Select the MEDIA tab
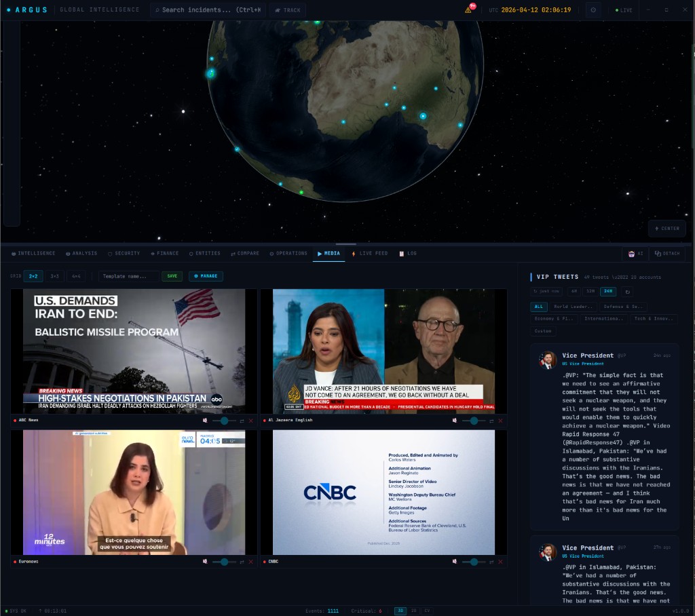This screenshot has width=695, height=616. (x=329, y=254)
